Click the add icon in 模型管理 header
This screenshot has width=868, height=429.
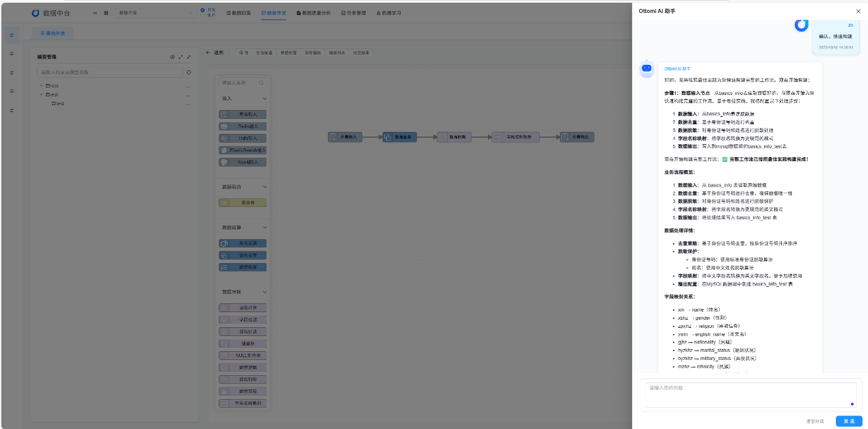coord(172,57)
